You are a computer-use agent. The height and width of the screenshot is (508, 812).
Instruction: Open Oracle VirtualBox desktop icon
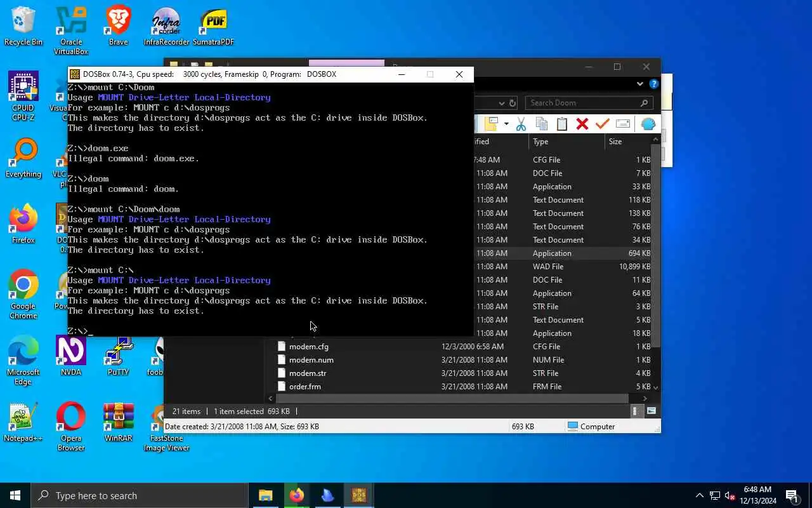[x=71, y=30]
